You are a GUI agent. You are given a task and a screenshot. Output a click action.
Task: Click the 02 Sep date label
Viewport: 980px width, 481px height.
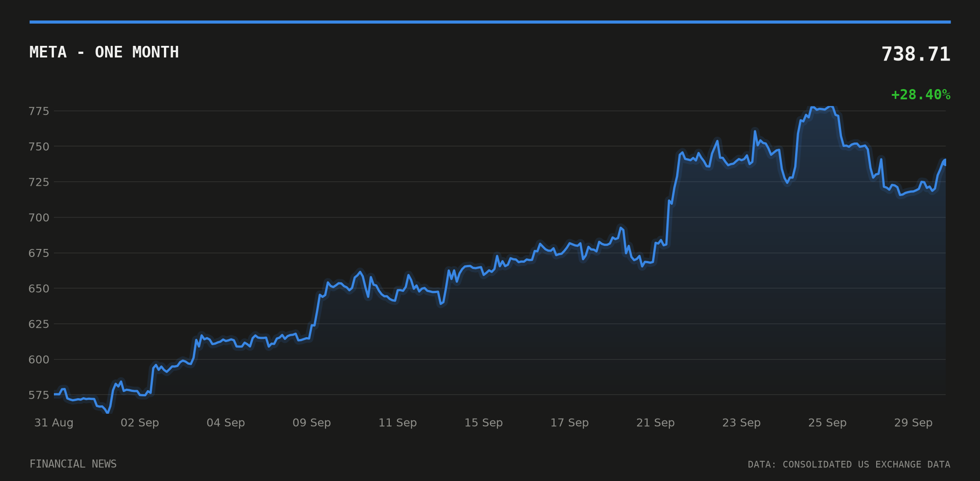coord(140,423)
